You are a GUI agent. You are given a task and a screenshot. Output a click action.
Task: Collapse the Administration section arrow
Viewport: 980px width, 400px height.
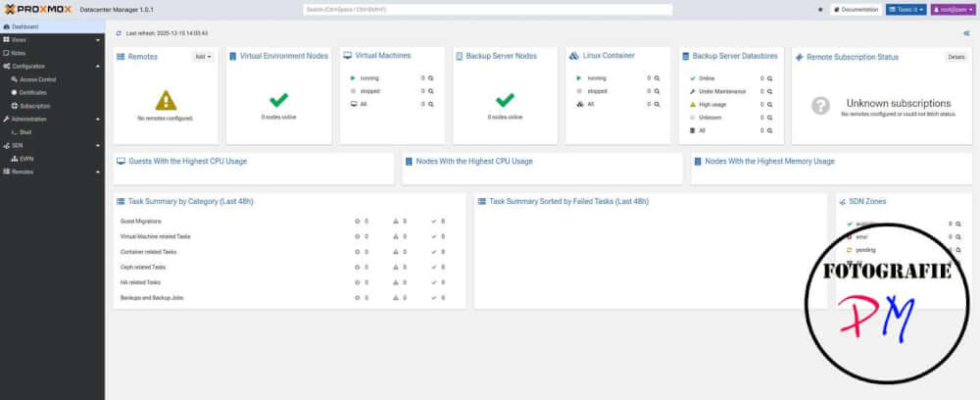pos(97,119)
